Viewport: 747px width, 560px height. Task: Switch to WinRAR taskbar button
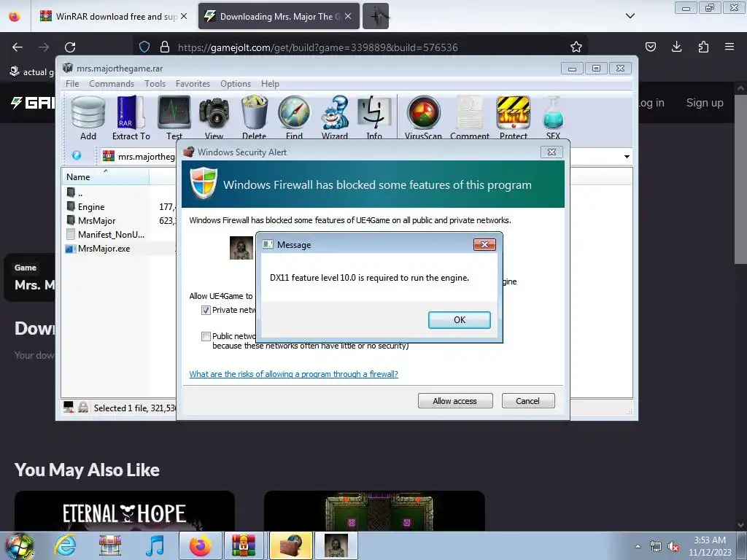click(244, 545)
